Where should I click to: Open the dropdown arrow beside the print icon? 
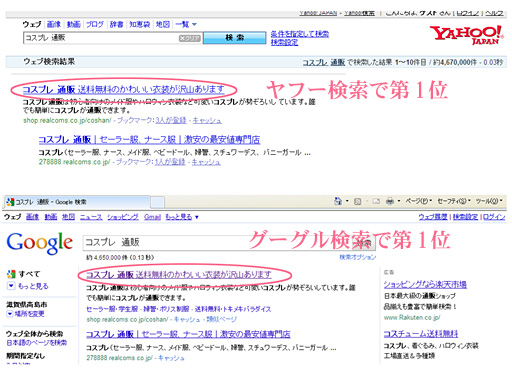pyautogui.click(x=399, y=201)
